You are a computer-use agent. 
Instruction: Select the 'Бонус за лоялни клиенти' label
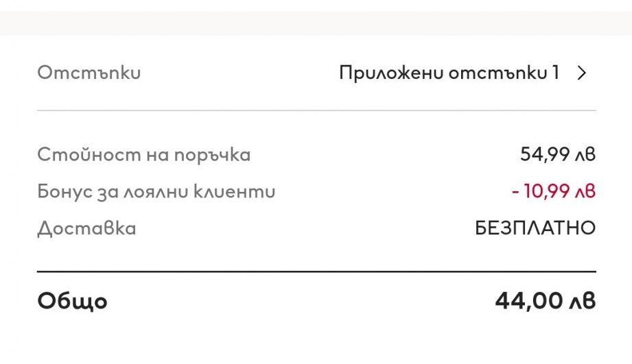pyautogui.click(x=156, y=191)
